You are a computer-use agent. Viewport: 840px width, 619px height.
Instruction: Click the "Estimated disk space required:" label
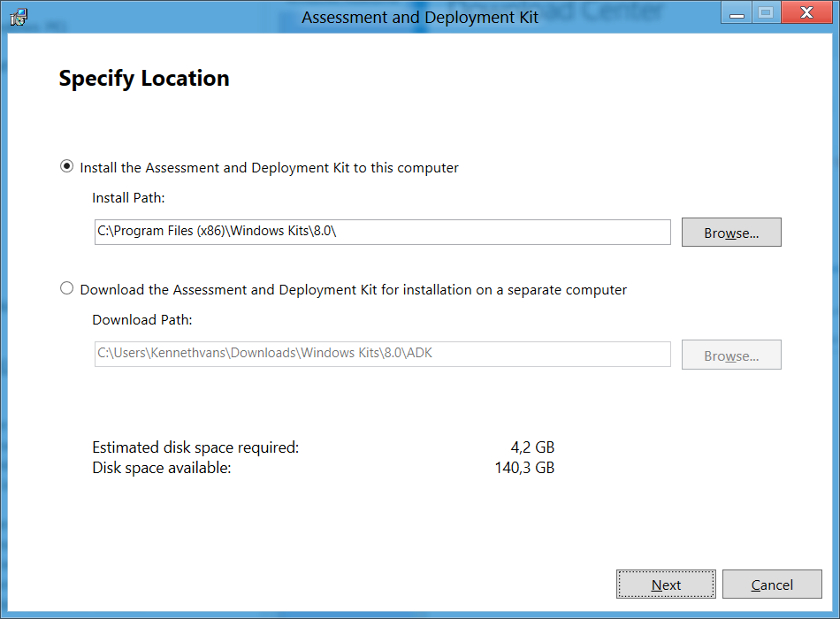(x=195, y=447)
